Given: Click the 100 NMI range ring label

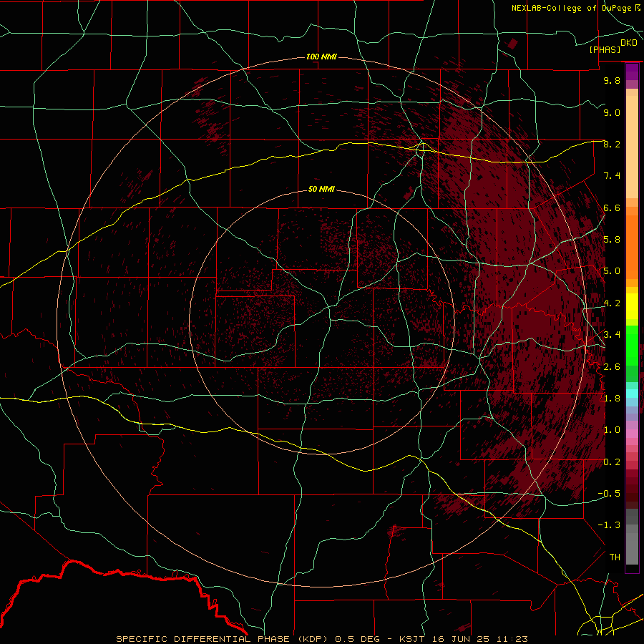Looking at the screenshot, I should point(321,57).
